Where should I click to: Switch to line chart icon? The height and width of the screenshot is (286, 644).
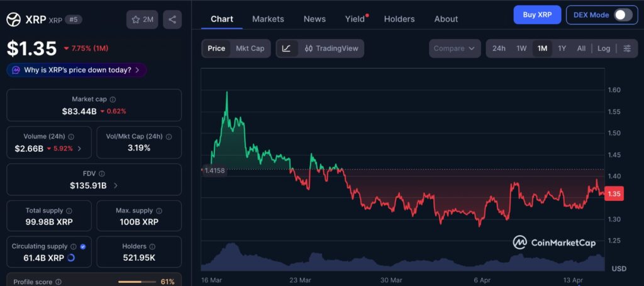(287, 49)
